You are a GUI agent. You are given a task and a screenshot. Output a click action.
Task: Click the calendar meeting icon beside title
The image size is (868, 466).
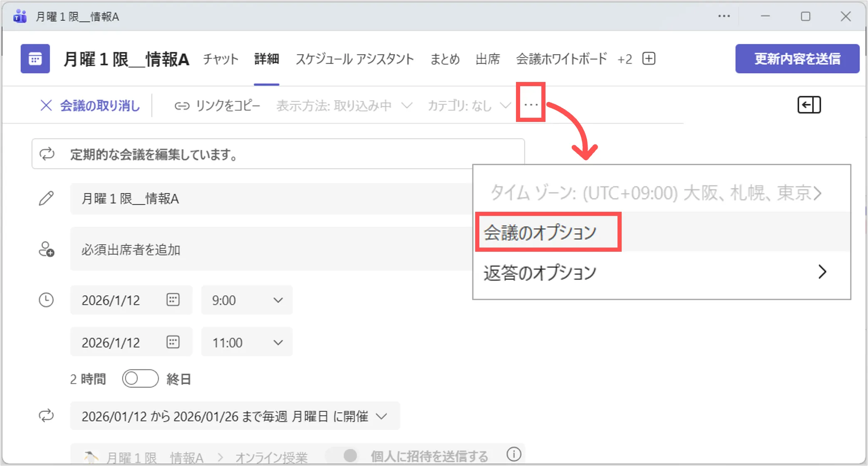click(x=35, y=59)
